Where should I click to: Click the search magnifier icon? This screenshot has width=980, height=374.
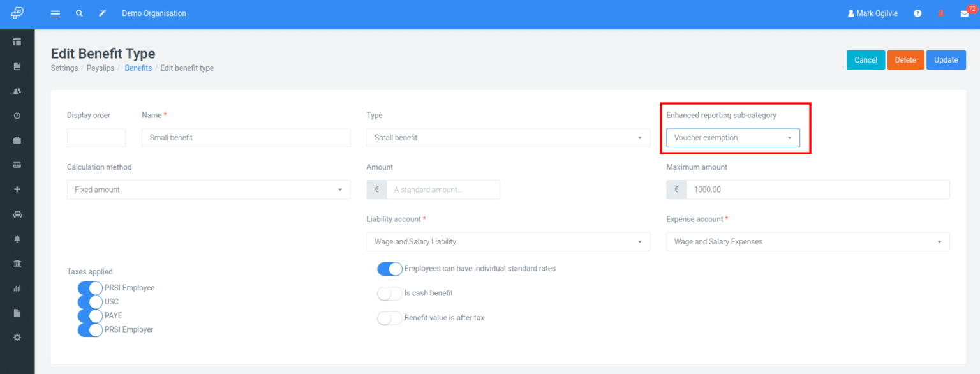79,13
